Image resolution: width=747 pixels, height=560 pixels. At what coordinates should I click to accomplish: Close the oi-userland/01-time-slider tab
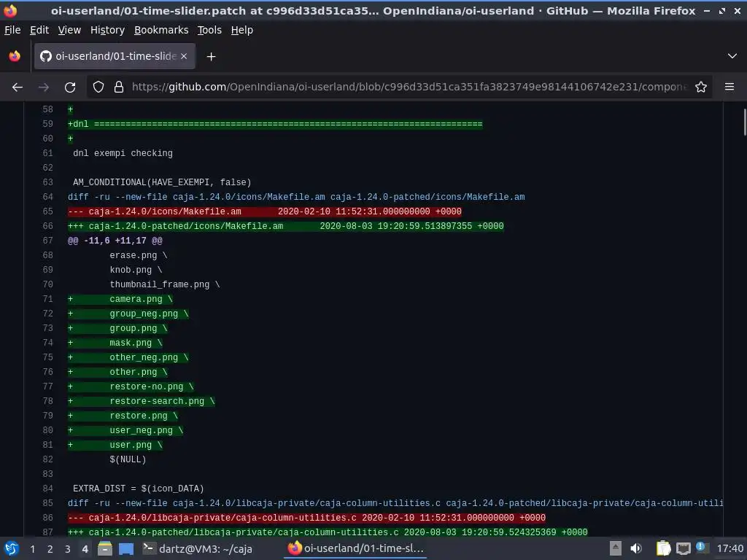click(184, 56)
